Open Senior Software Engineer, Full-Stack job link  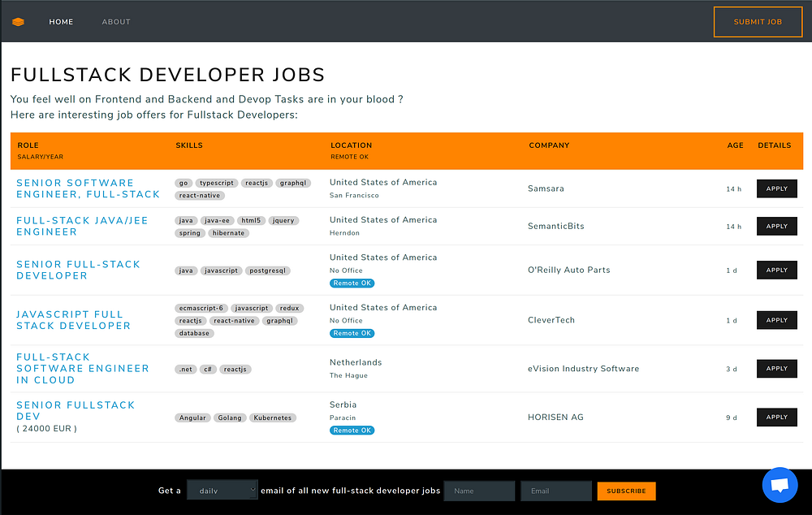click(88, 188)
